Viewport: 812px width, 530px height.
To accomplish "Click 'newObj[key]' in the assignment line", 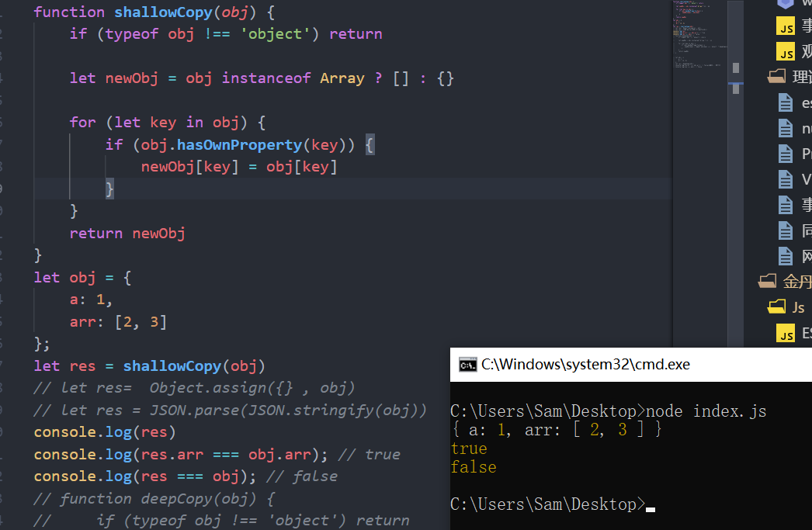I will [x=189, y=167].
